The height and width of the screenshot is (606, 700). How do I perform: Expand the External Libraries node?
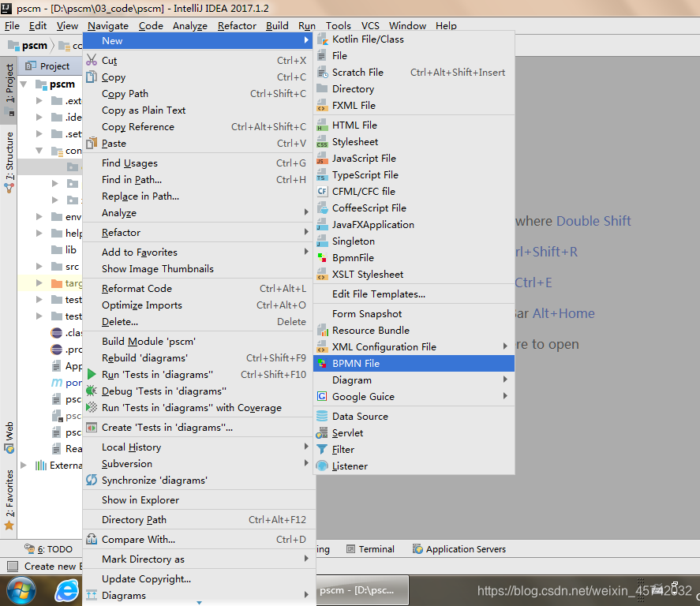tap(24, 466)
